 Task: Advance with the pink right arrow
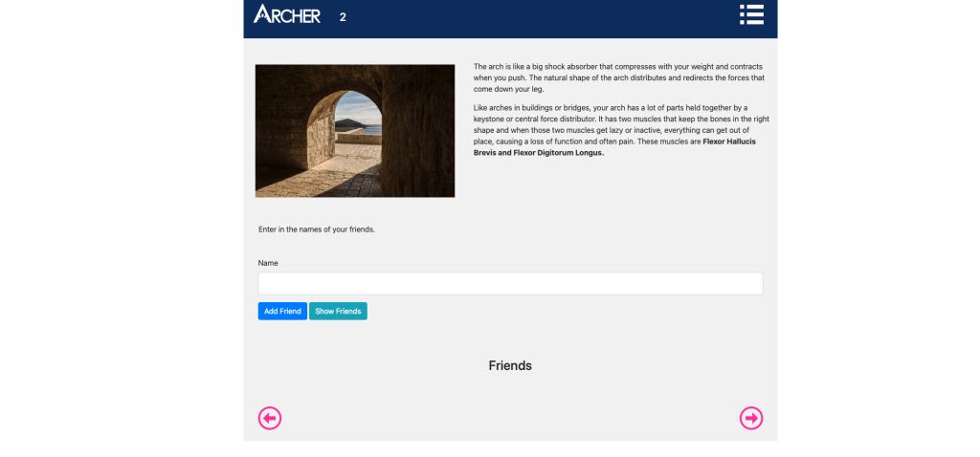click(751, 418)
